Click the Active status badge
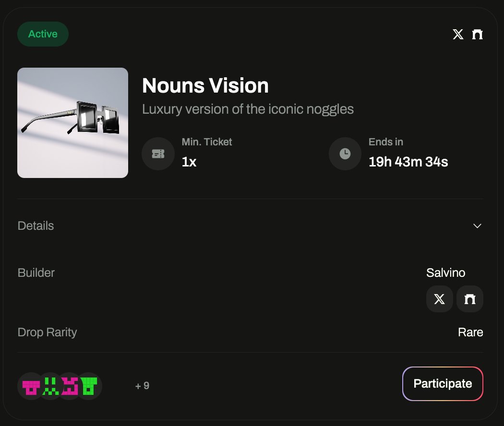 pos(43,34)
